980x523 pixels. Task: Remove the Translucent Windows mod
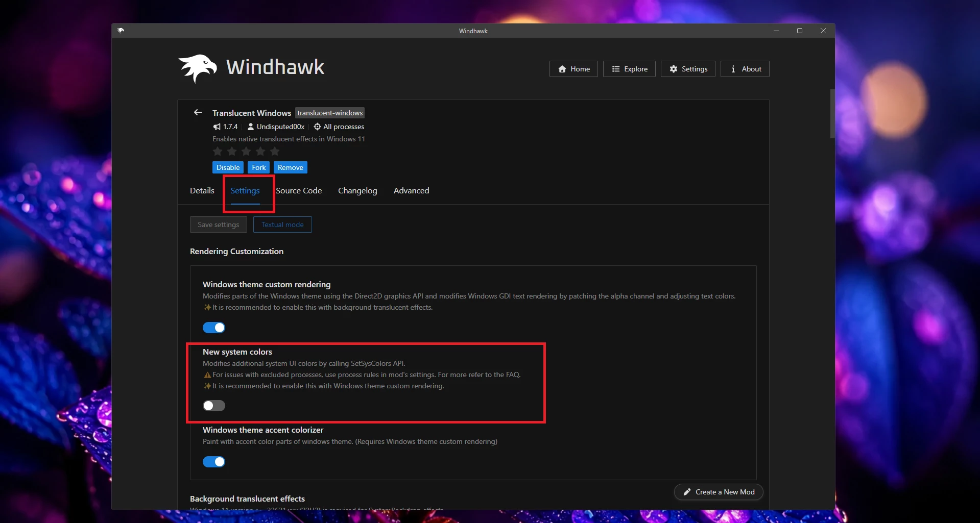[x=291, y=167]
